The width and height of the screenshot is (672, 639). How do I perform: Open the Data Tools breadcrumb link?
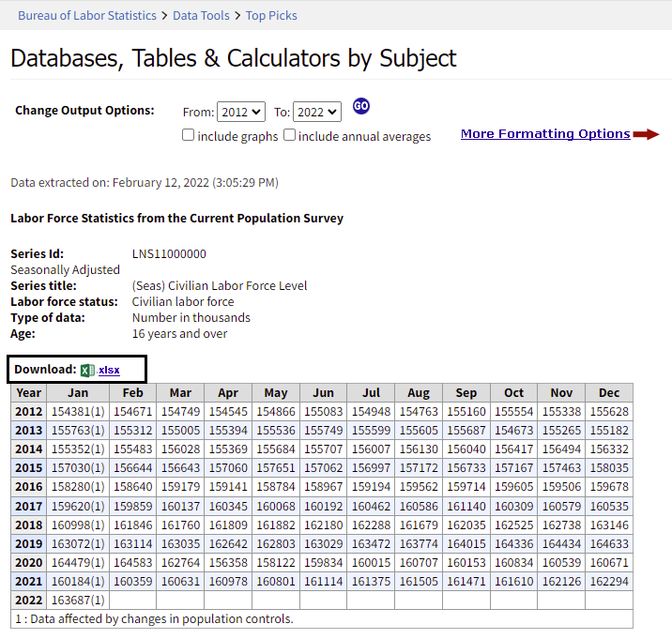201,15
